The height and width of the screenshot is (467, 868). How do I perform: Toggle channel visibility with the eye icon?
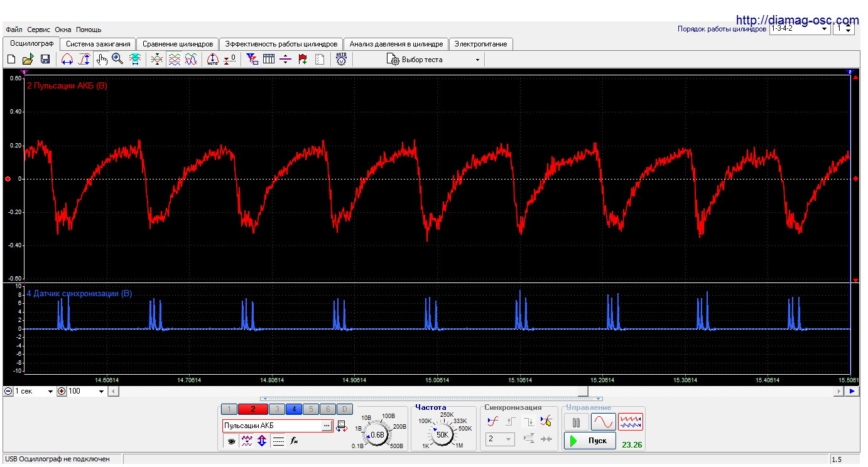(x=231, y=441)
